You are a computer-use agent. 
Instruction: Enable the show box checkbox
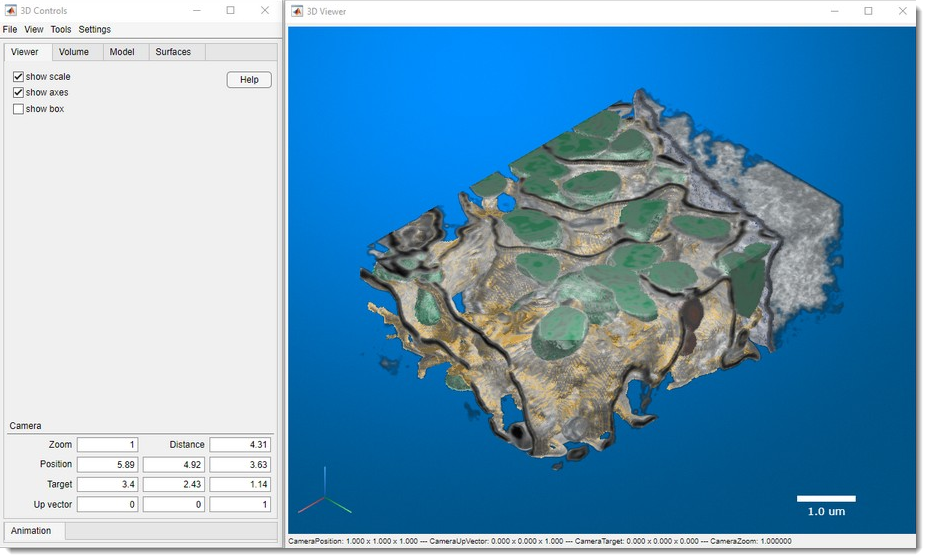click(x=18, y=109)
